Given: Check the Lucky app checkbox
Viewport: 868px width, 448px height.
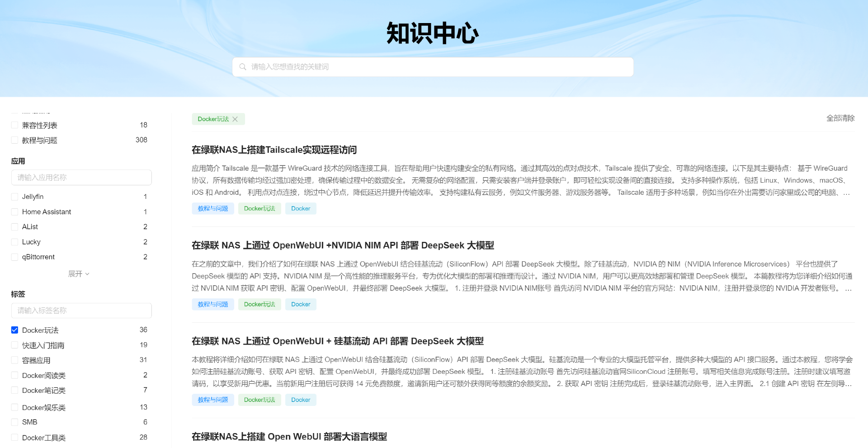Looking at the screenshot, I should coord(14,242).
